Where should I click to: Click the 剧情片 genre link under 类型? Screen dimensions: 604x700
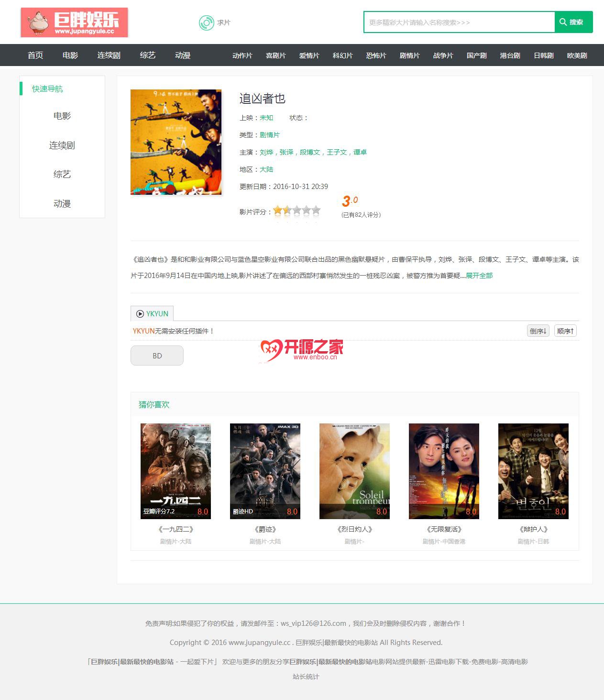270,135
